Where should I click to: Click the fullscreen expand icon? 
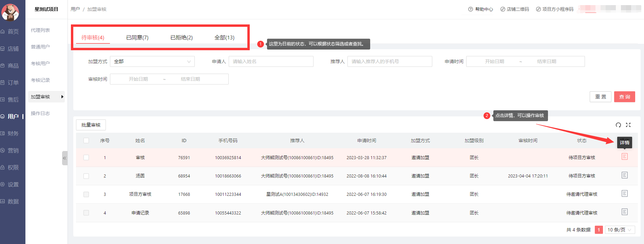tap(628, 125)
